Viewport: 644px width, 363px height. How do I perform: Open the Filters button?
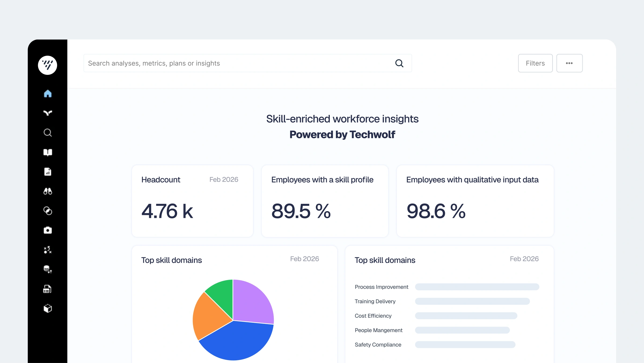point(535,63)
